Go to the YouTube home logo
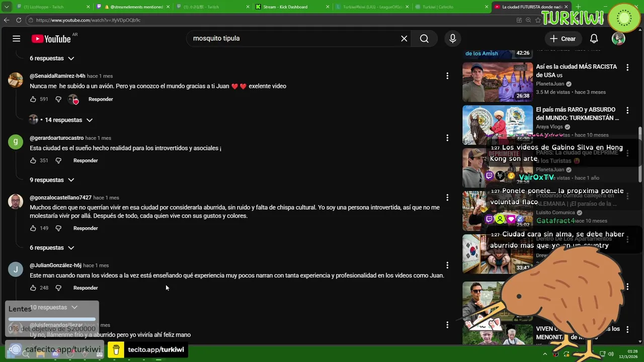The image size is (644, 362). (51, 39)
